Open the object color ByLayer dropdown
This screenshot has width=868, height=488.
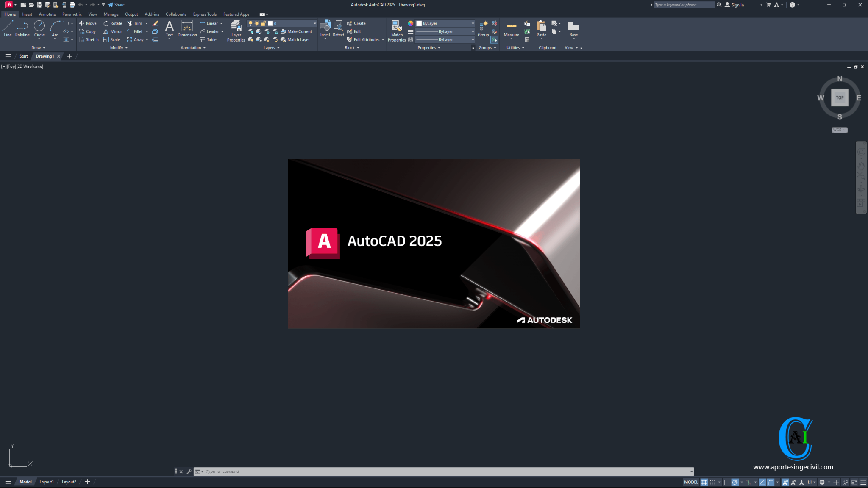(x=472, y=23)
